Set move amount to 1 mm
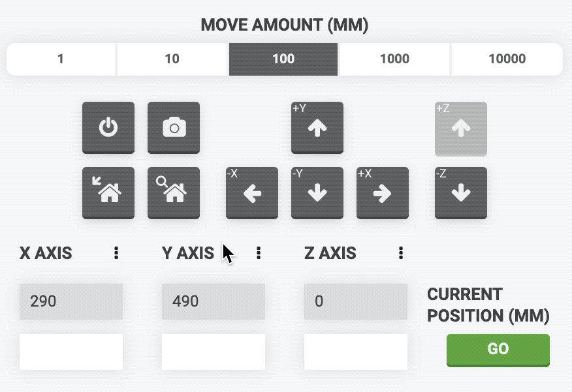 coord(61,59)
